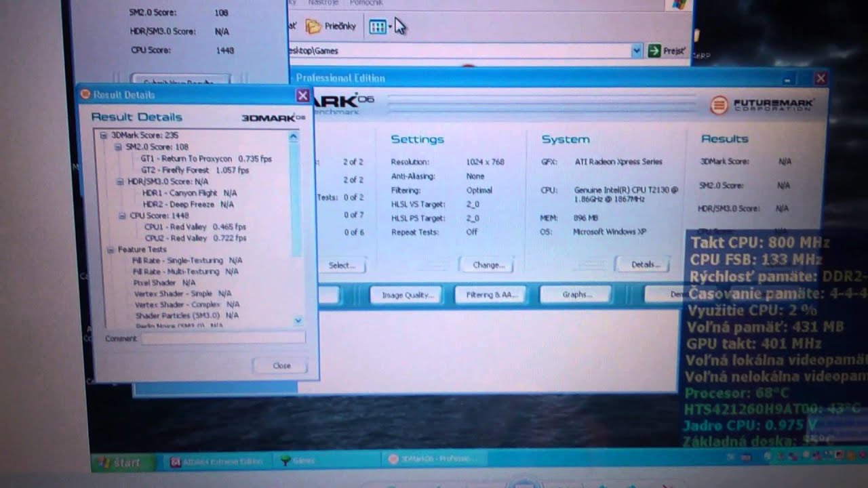This screenshot has height=488, width=868.
Task: Click the Select... button in 3DMark06
Action: [341, 265]
